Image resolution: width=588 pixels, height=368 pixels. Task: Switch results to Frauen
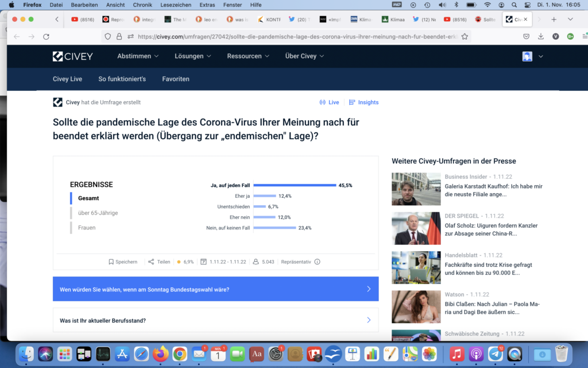[x=87, y=228]
